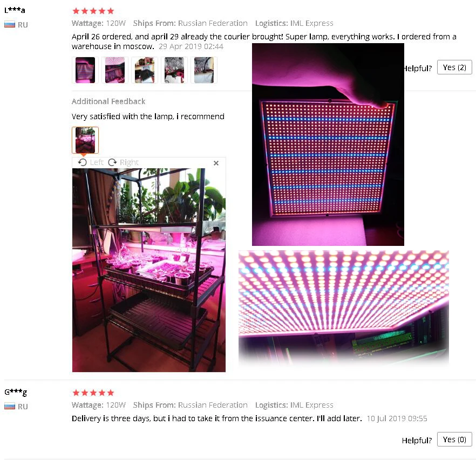The height and width of the screenshot is (460, 476).
Task: Select the Additional Feedback photo thumbnail
Action: tap(85, 140)
